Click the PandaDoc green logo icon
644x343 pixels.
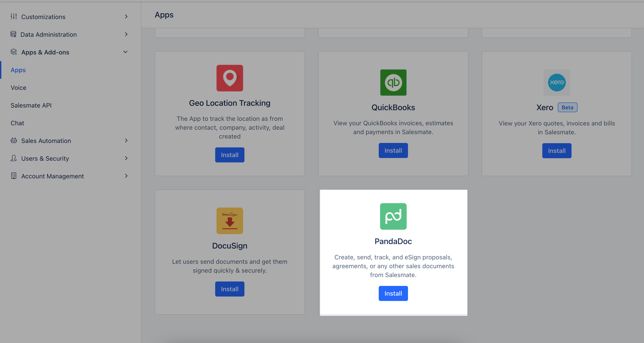[393, 216]
